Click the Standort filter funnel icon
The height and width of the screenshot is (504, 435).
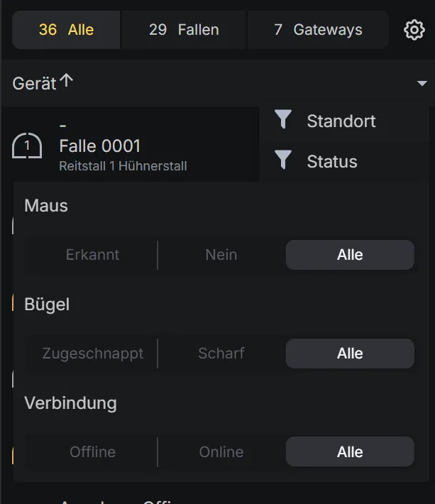point(284,121)
